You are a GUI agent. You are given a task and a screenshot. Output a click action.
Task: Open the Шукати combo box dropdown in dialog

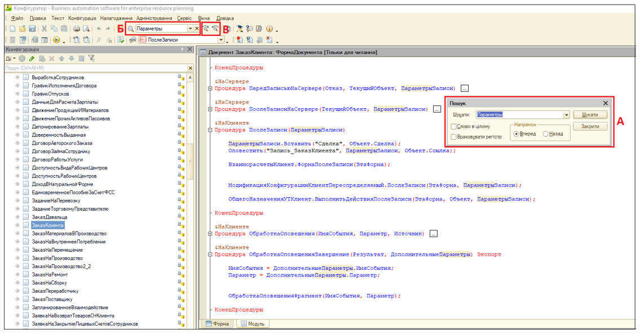[566, 115]
